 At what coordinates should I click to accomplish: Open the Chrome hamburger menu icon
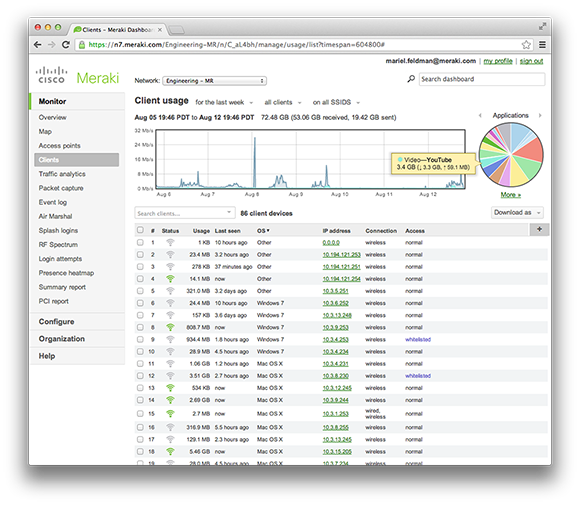tap(542, 45)
